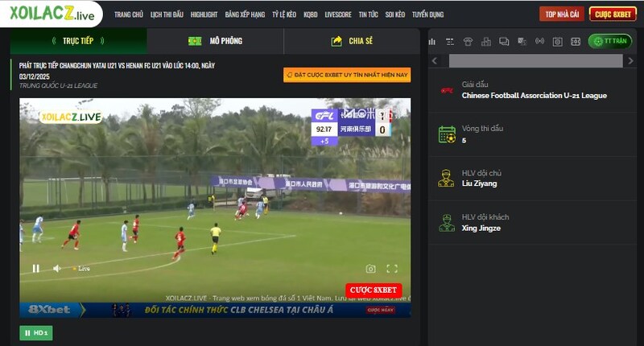Viewport: 644px width, 346px height.
Task: Open the BẢNG XẾP HẠNG menu item
Action: point(245,14)
